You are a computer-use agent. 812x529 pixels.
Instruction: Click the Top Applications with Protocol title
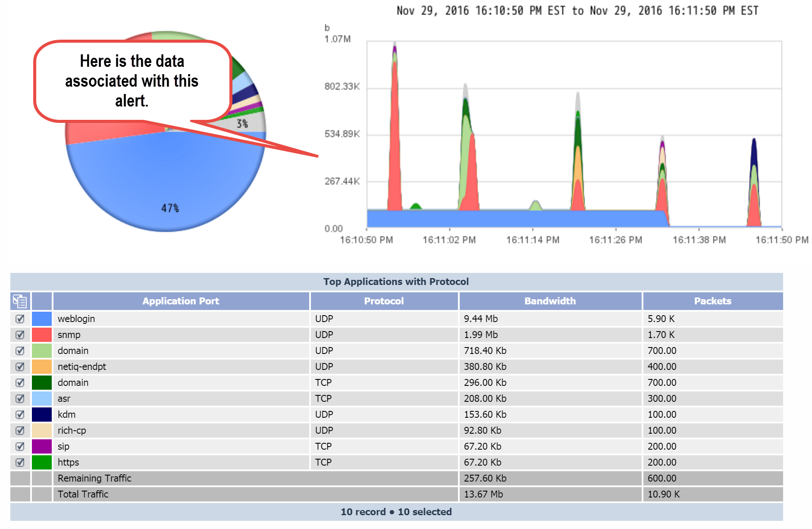tap(396, 282)
